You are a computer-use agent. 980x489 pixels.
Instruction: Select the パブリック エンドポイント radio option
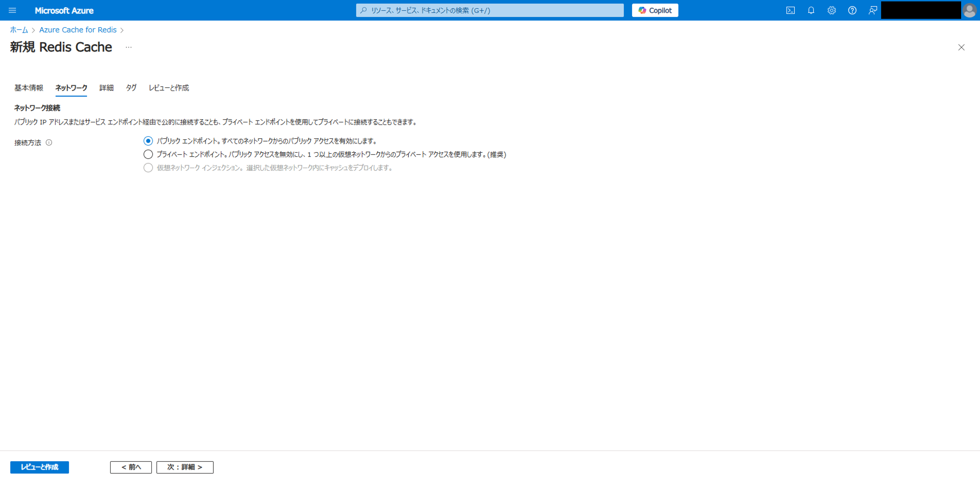[148, 141]
